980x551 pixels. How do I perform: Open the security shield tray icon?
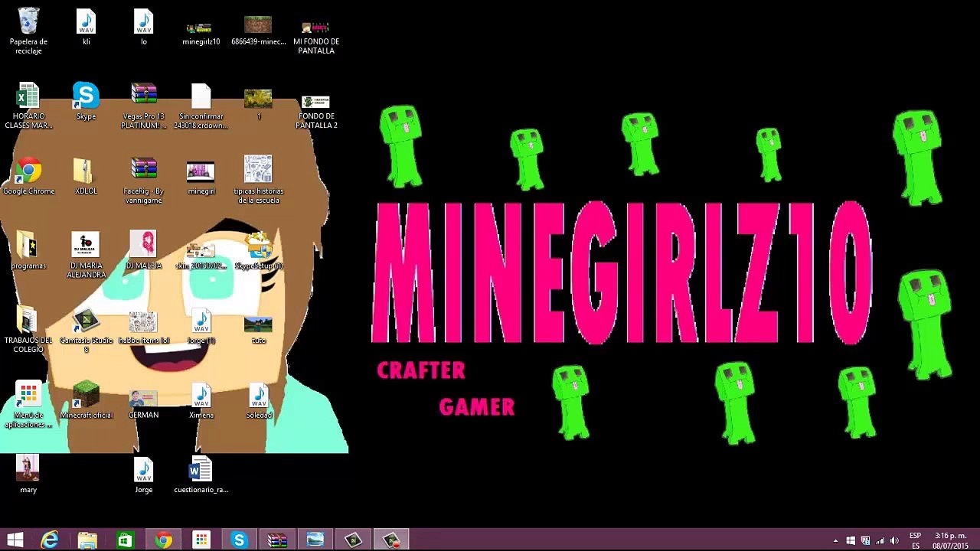[865, 541]
